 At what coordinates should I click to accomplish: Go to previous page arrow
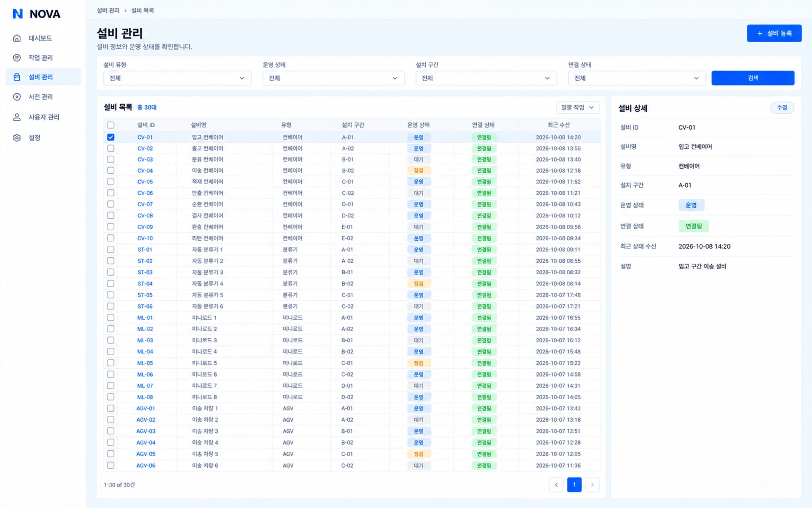click(556, 485)
